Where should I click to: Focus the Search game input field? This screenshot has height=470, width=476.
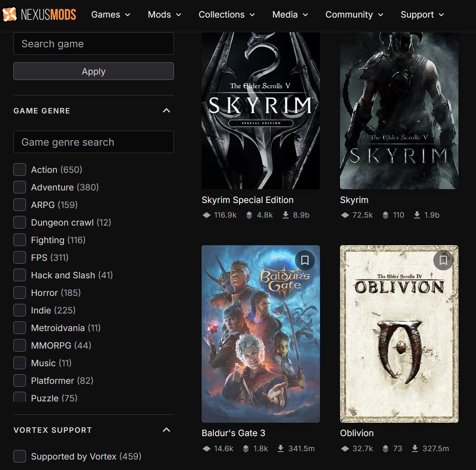[x=94, y=44]
